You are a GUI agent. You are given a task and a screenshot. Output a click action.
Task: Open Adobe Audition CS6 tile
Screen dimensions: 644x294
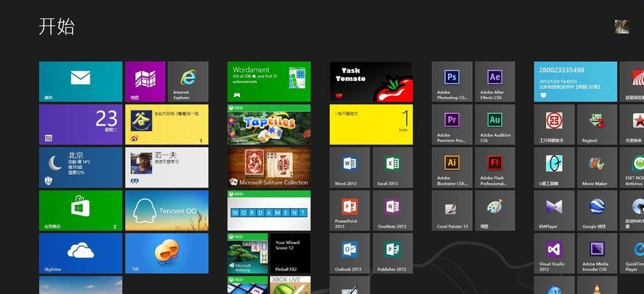[495, 124]
